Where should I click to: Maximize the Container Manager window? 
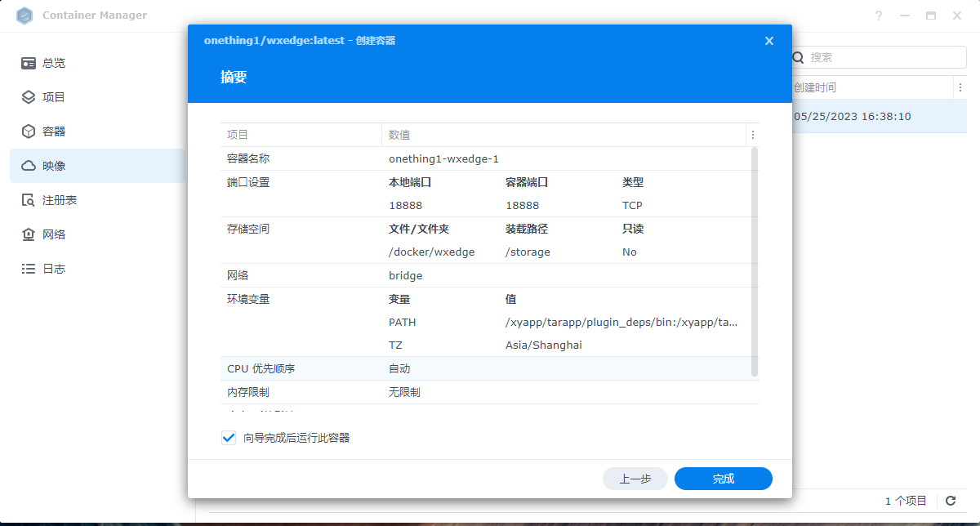(931, 16)
